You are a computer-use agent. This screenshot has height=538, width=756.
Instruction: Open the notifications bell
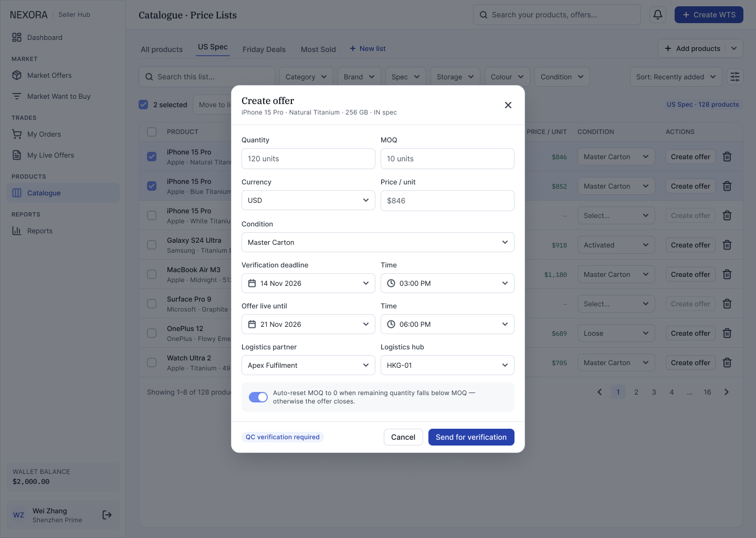[658, 15]
